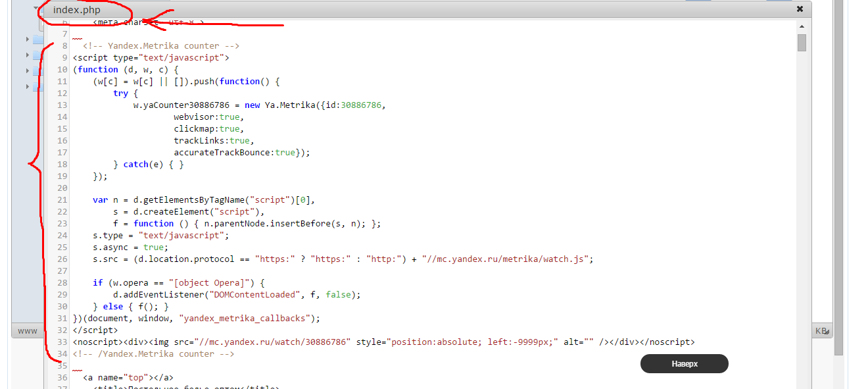Click the www label in status bar

(28, 330)
